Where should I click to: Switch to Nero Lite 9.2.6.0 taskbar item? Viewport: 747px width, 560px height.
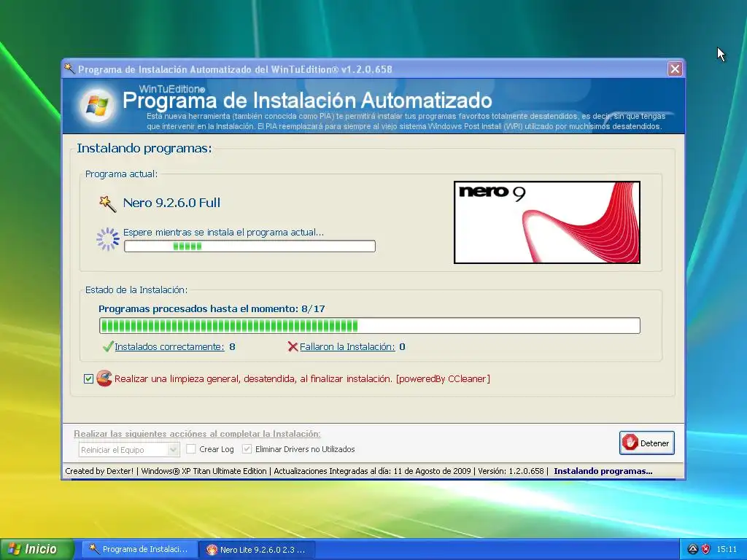tap(256, 550)
